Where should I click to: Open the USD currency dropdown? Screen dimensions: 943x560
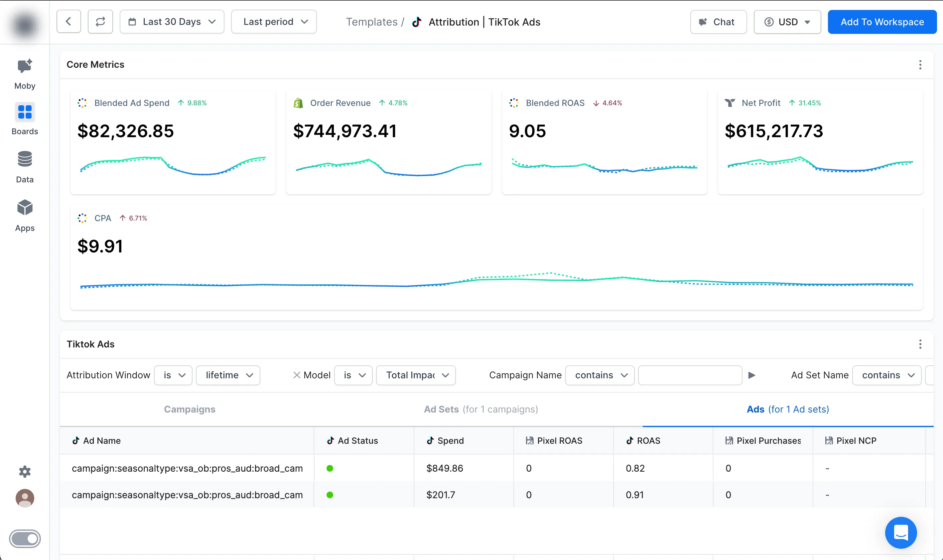click(x=787, y=22)
